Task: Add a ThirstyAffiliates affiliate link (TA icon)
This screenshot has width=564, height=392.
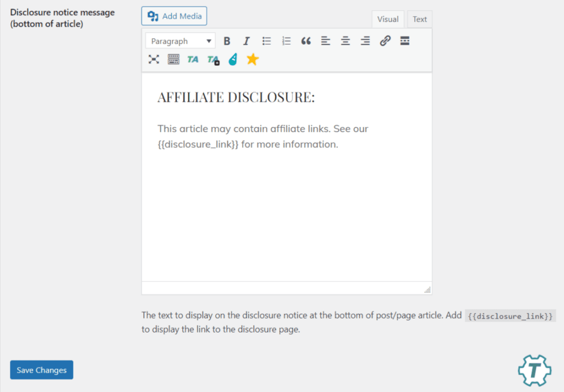Action: coord(193,59)
